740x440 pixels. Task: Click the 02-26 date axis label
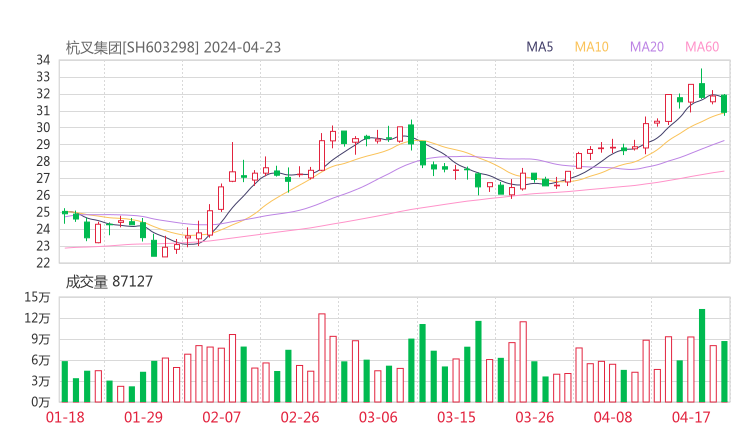pos(300,417)
